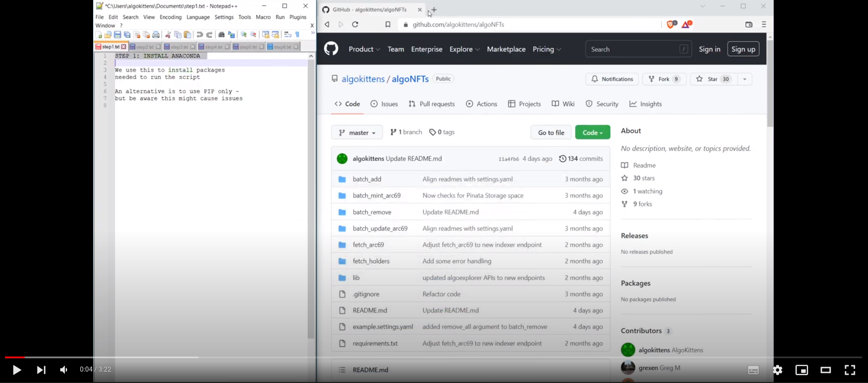Save all files in Notepad++ toolbar
The width and height of the screenshot is (868, 383).
tap(127, 35)
